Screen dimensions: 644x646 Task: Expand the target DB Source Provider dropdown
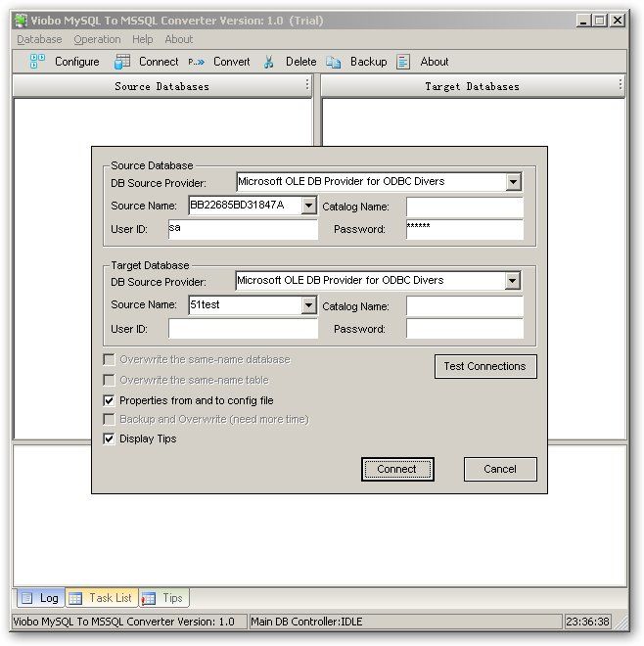(512, 281)
